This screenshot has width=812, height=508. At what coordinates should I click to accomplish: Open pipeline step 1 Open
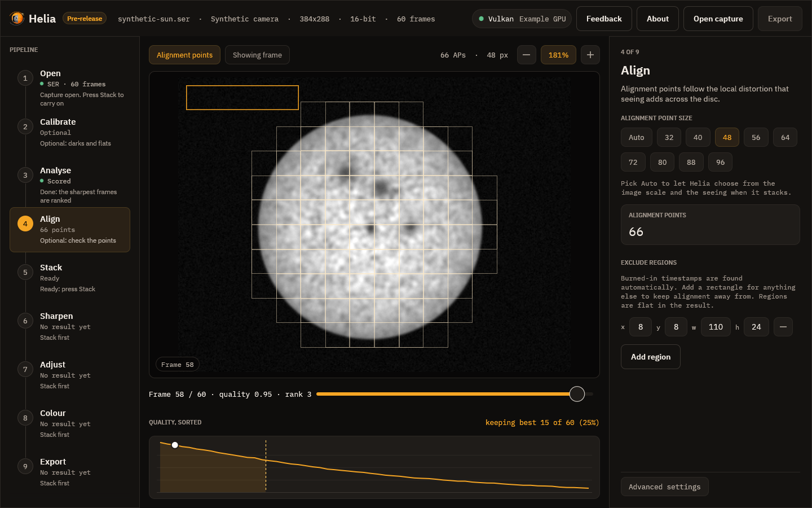(70, 88)
